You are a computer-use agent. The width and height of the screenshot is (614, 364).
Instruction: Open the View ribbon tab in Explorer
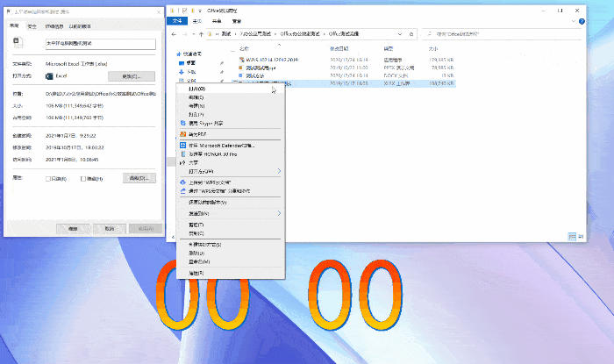tap(237, 21)
